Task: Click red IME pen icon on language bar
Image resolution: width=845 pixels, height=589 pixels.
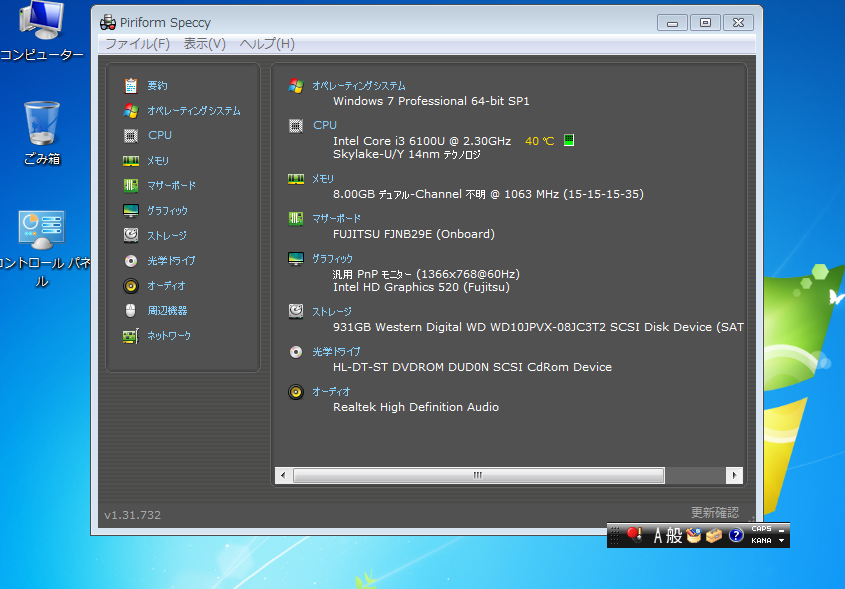Action: (635, 535)
